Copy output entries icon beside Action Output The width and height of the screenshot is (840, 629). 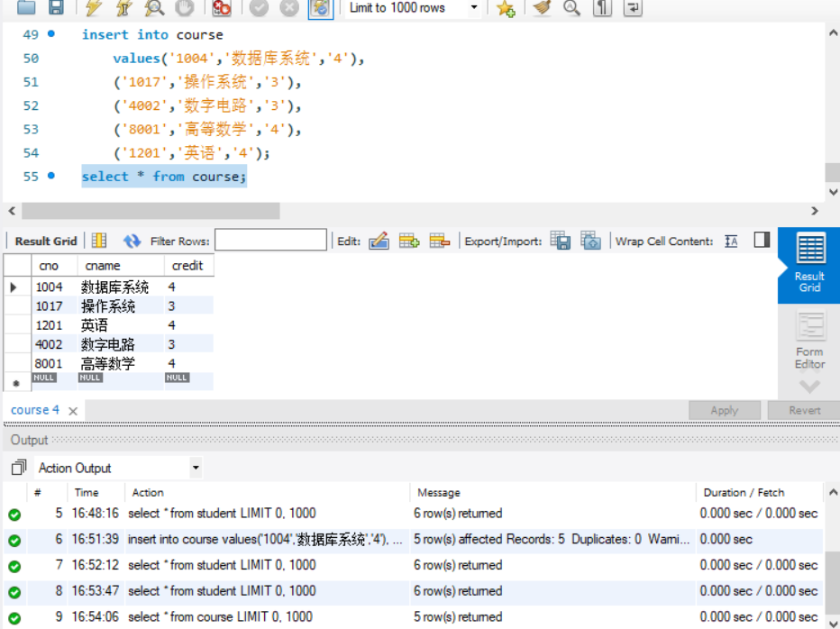[19, 468]
